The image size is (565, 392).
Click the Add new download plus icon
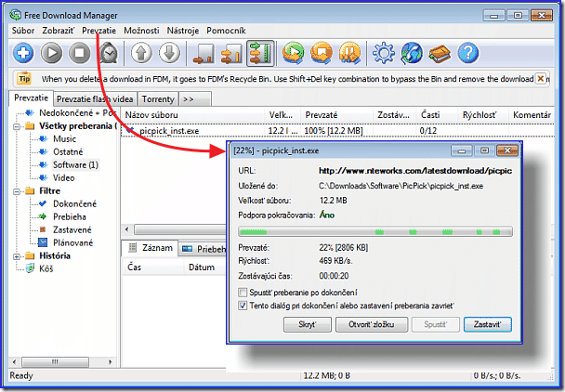23,53
